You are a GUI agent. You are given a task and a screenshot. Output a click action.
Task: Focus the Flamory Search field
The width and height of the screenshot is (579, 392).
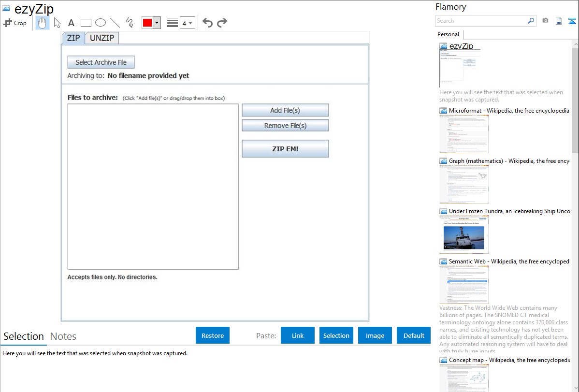point(481,21)
